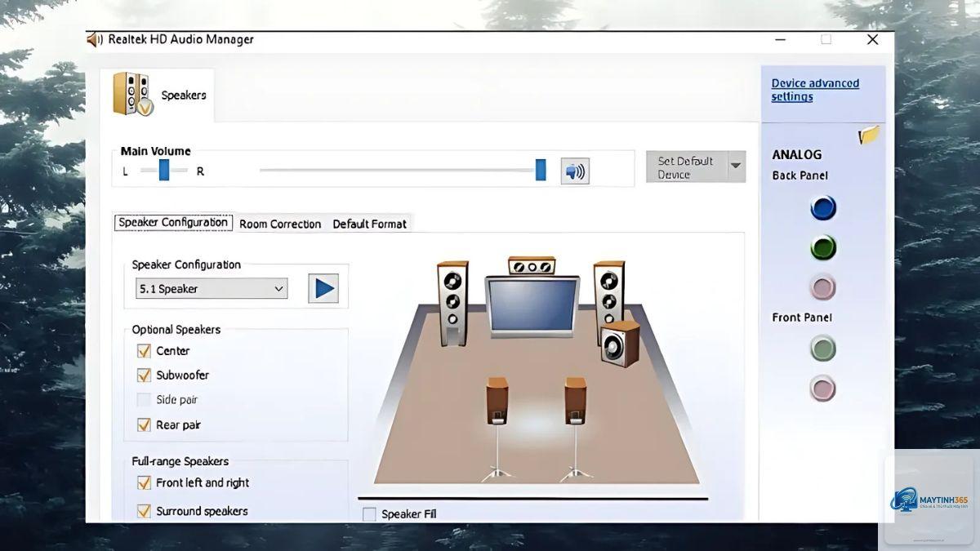Click the center speaker above the TV
Screen dimensions: 980x551
point(532,266)
